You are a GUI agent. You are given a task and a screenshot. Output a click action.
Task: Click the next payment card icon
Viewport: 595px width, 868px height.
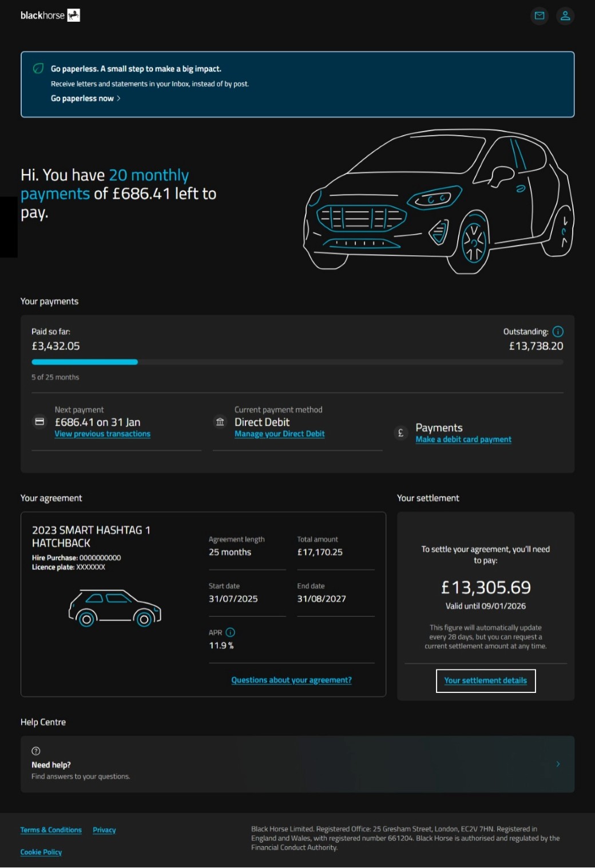[39, 422]
